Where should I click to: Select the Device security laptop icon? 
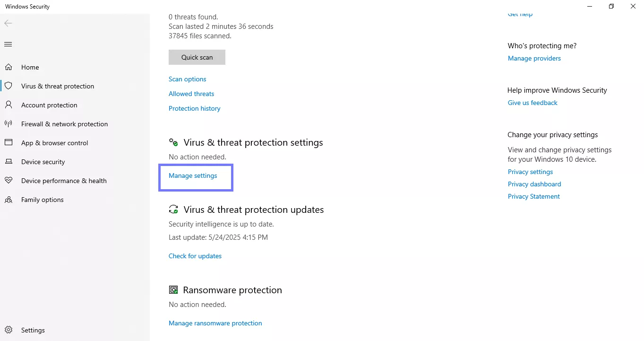click(x=8, y=161)
